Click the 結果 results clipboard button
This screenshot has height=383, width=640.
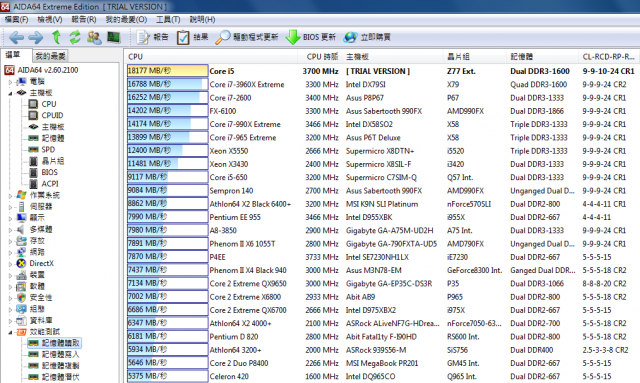[192, 37]
